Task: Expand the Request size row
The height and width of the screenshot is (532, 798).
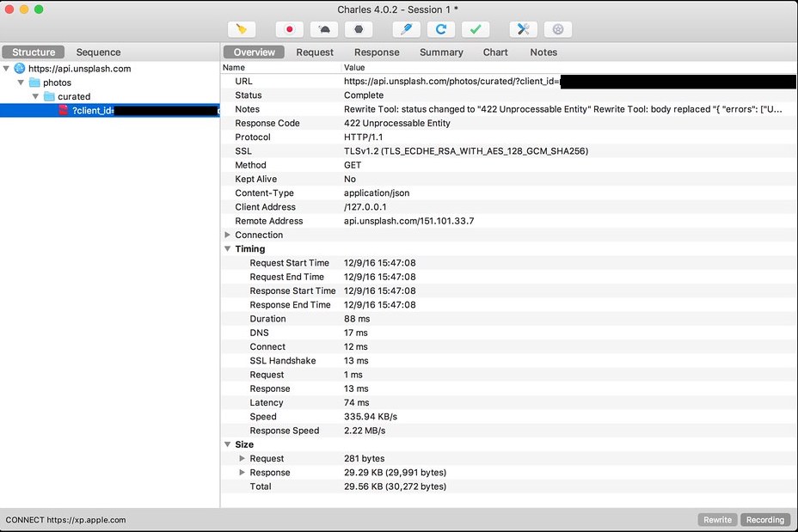Action: click(x=242, y=458)
